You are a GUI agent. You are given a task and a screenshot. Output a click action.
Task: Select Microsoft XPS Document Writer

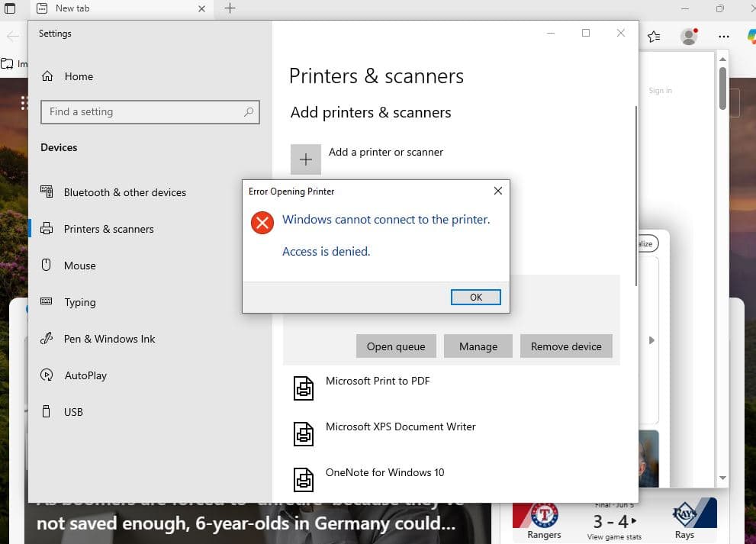tap(400, 427)
